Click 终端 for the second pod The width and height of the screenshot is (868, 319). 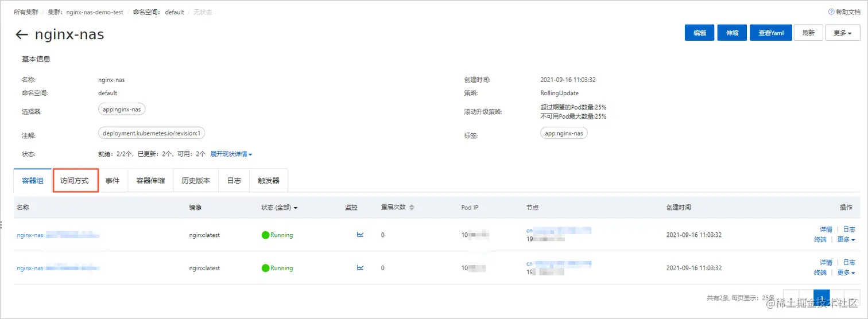(x=820, y=273)
